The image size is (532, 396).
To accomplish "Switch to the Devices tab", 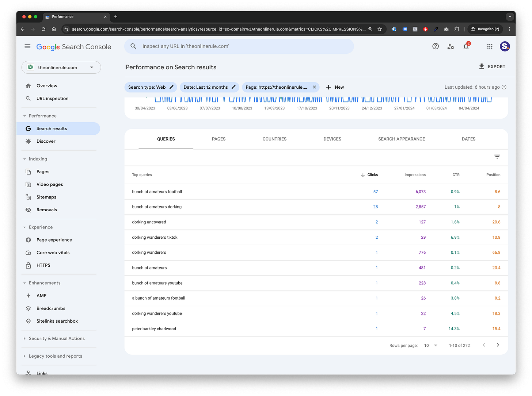I will [332, 139].
